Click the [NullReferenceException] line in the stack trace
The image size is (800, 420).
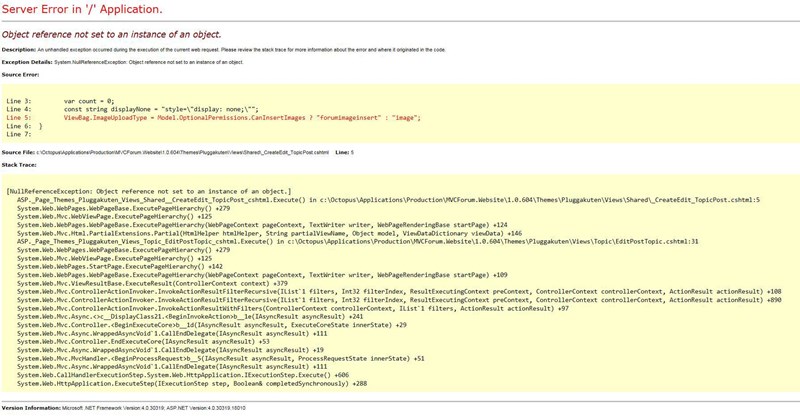point(148,191)
